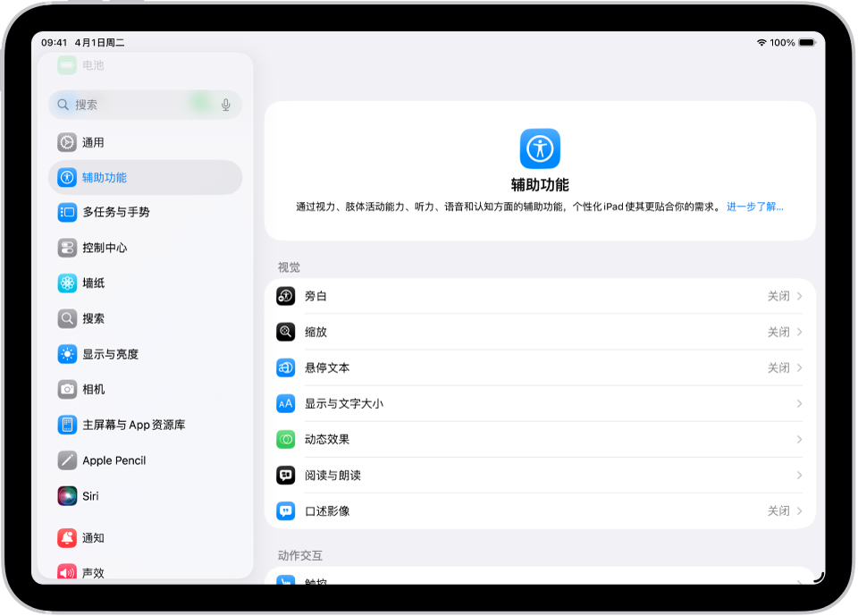Open 旁白 settings showing 关闭 status

click(x=536, y=296)
